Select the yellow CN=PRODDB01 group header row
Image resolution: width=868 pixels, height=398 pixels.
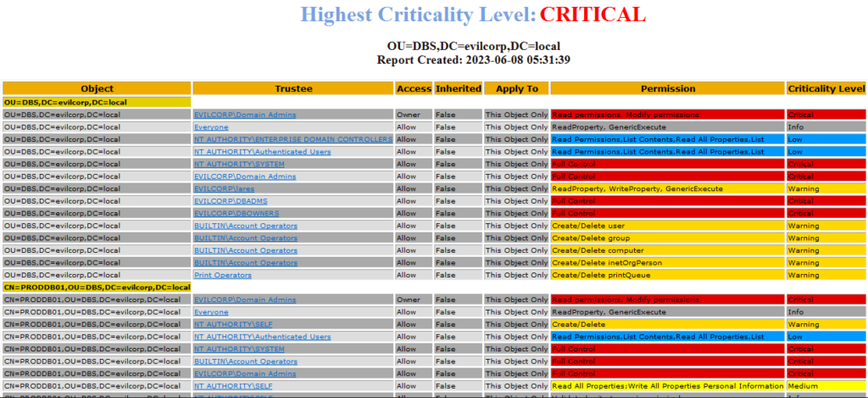pos(97,287)
